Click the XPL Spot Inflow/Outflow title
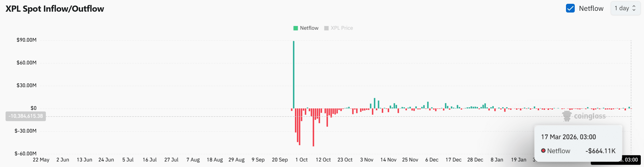This screenshot has width=644, height=167. coord(55,9)
